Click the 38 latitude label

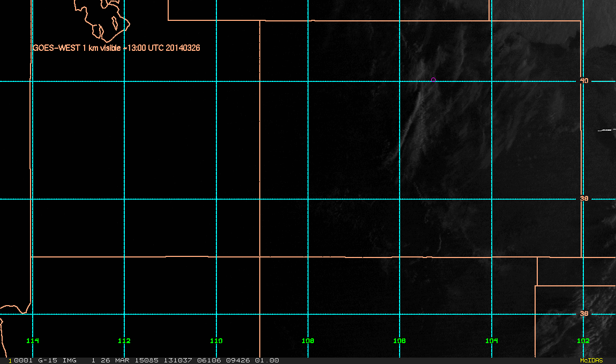coord(584,199)
